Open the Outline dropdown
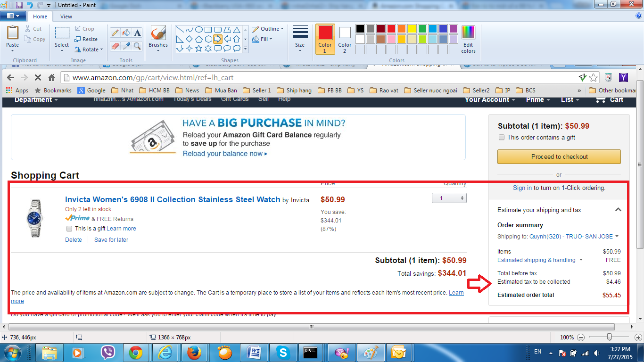The image size is (644, 362). (x=268, y=29)
